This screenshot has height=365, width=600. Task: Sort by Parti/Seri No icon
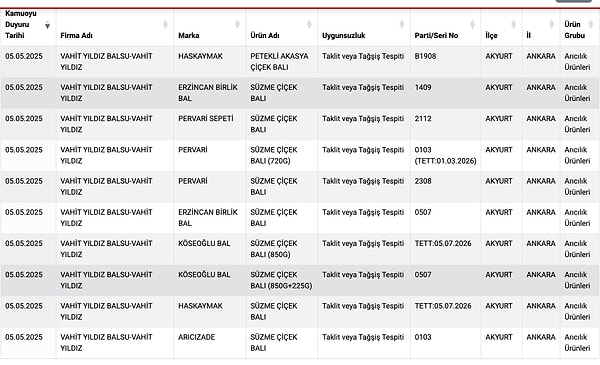point(473,24)
